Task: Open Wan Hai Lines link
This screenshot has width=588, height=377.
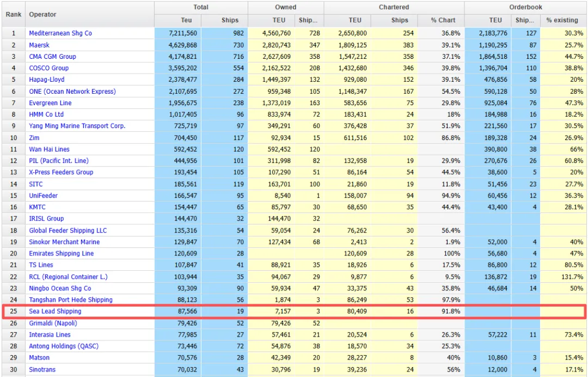Action: pos(49,149)
